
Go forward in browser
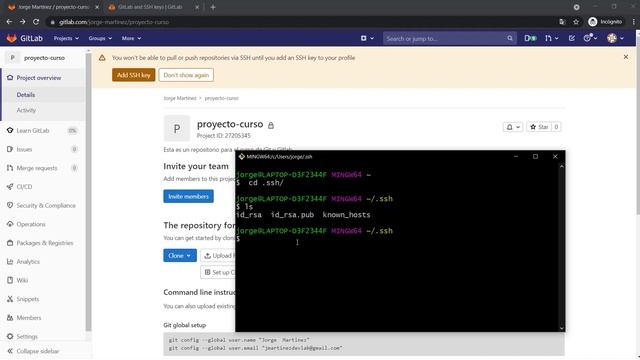point(22,22)
